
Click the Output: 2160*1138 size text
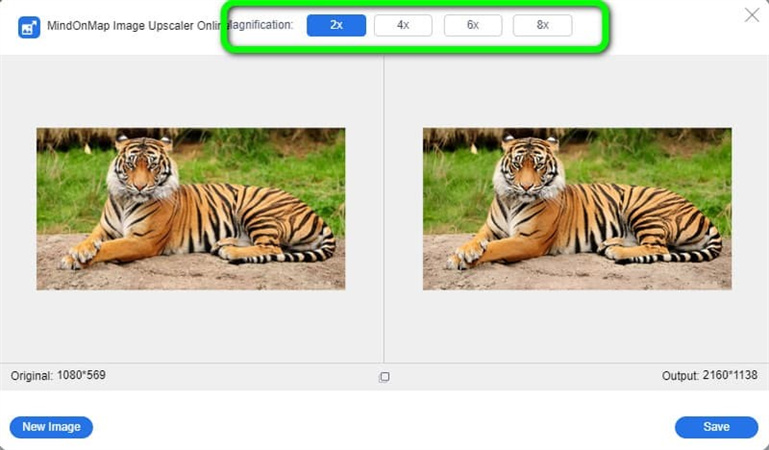click(710, 375)
